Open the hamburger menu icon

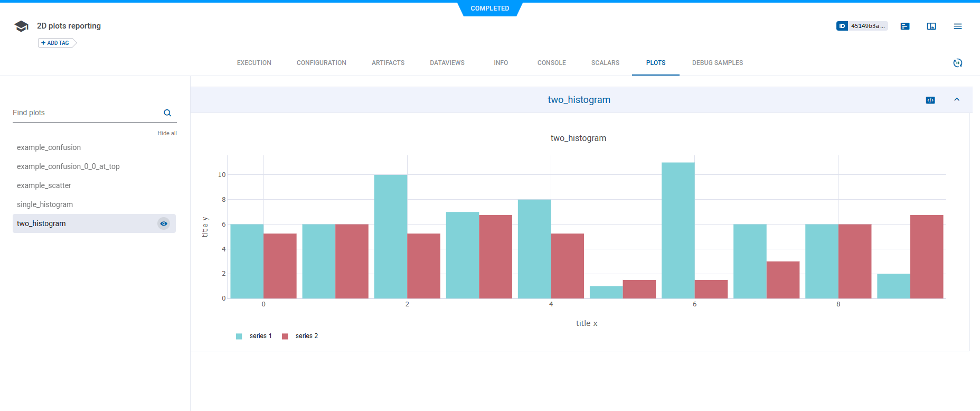(958, 26)
